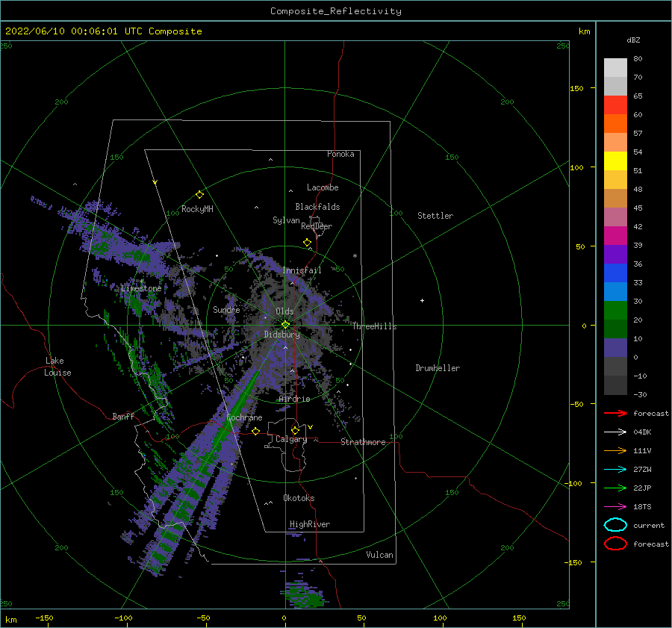The image size is (672, 628).
Task: Select the green 30–20 dBZ color swatch
Action: (x=615, y=311)
